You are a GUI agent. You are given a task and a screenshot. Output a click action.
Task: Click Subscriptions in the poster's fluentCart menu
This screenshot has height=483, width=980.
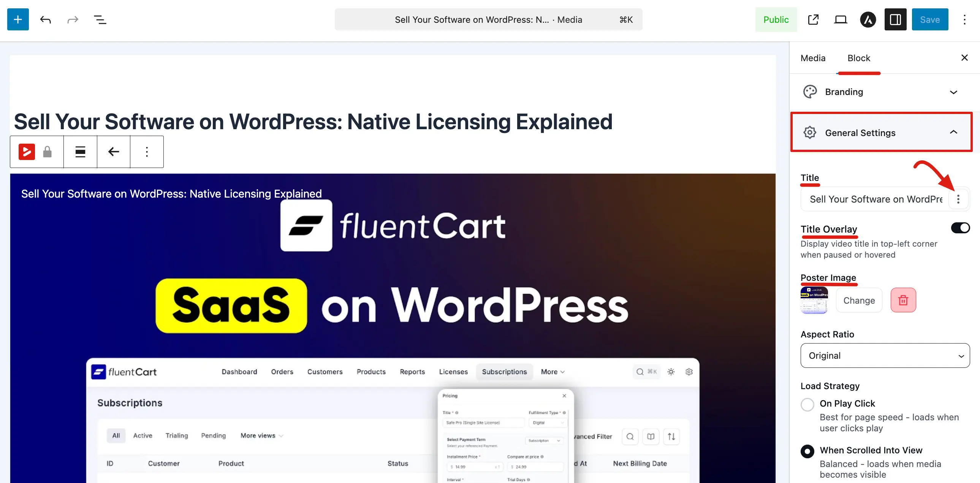point(505,372)
